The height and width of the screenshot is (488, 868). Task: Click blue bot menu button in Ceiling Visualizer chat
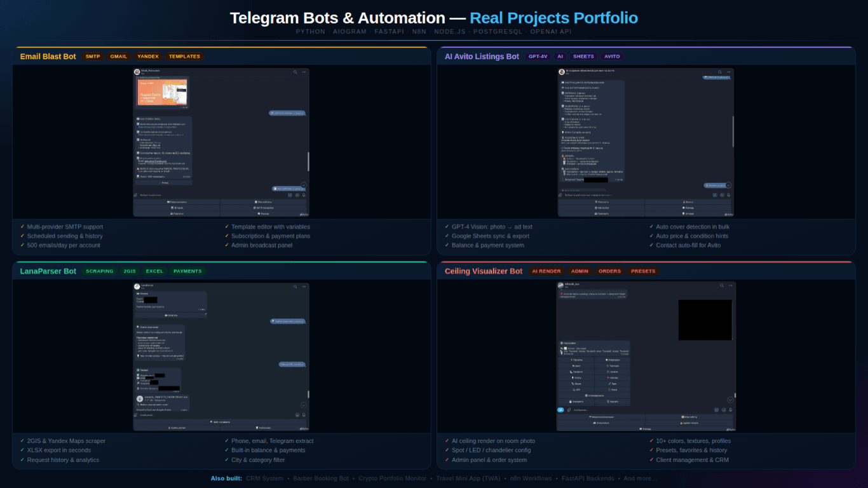click(x=560, y=410)
